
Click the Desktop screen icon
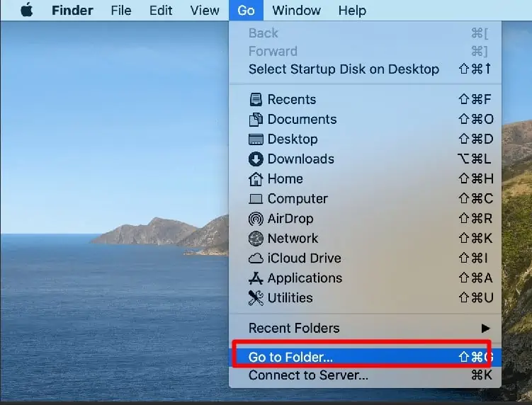coord(256,139)
